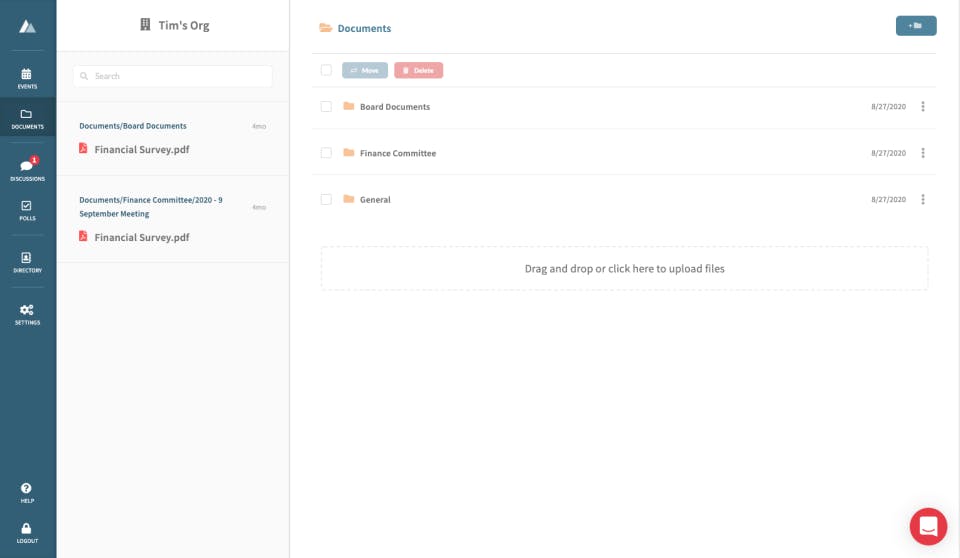
Task: Go to the Polls section
Action: coord(27,206)
